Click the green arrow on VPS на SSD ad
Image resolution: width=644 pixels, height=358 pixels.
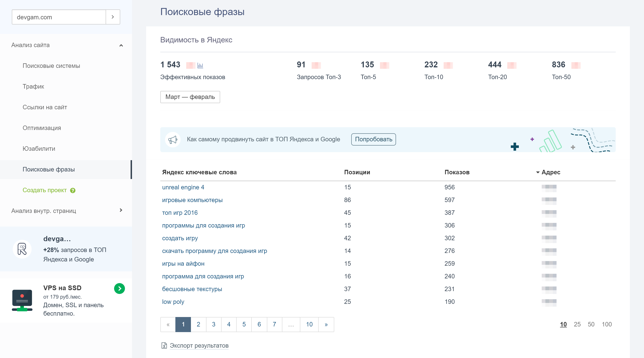(120, 289)
